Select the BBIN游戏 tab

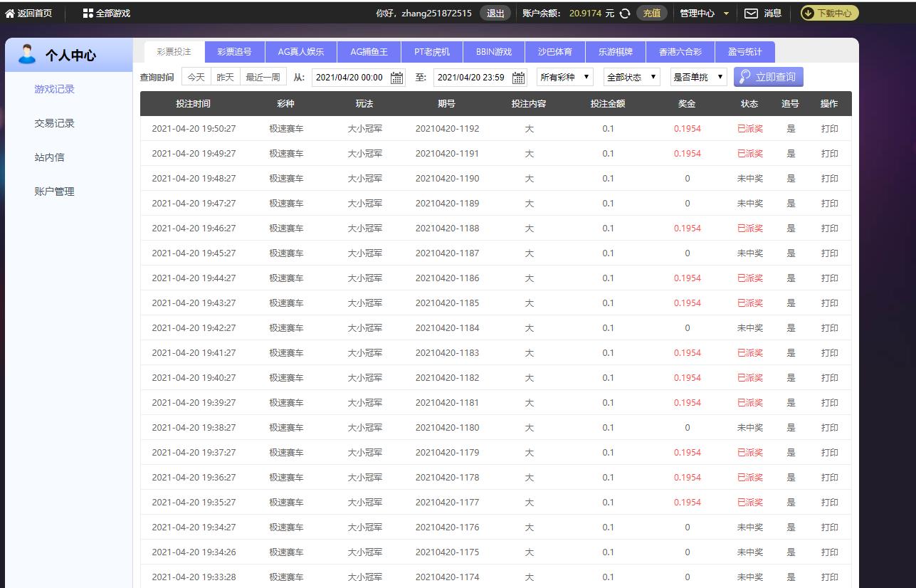(x=494, y=52)
